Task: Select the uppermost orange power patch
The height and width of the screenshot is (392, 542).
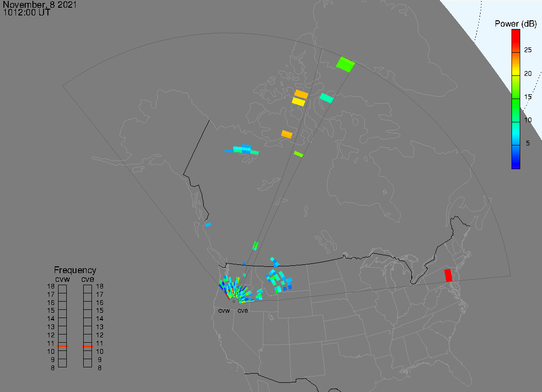Action: (x=301, y=94)
